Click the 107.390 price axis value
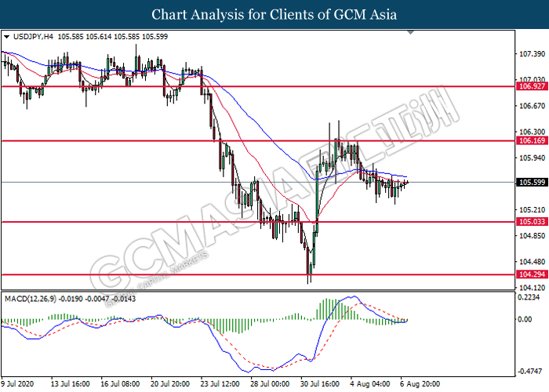Image resolution: width=549 pixels, height=392 pixels. click(x=533, y=54)
